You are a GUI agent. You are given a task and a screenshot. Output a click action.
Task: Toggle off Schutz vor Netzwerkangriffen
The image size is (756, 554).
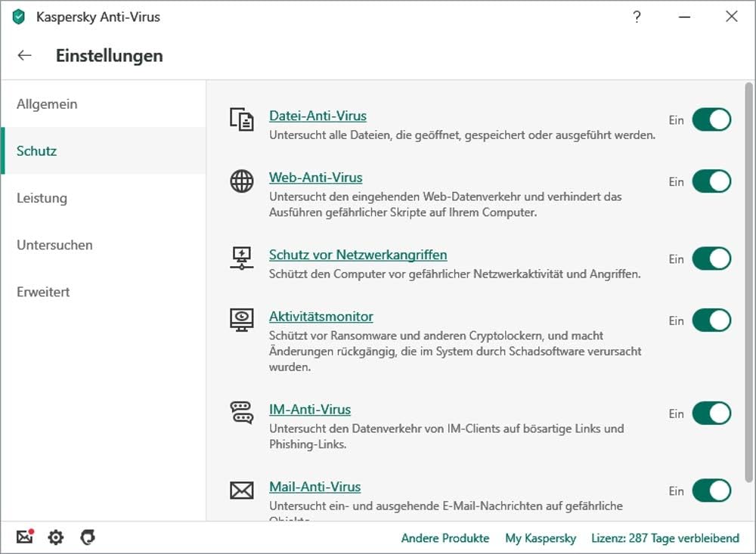(711, 258)
